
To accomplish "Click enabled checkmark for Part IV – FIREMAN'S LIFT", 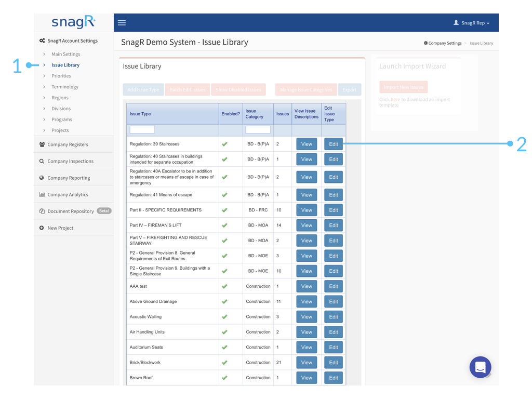I will 224,225.
